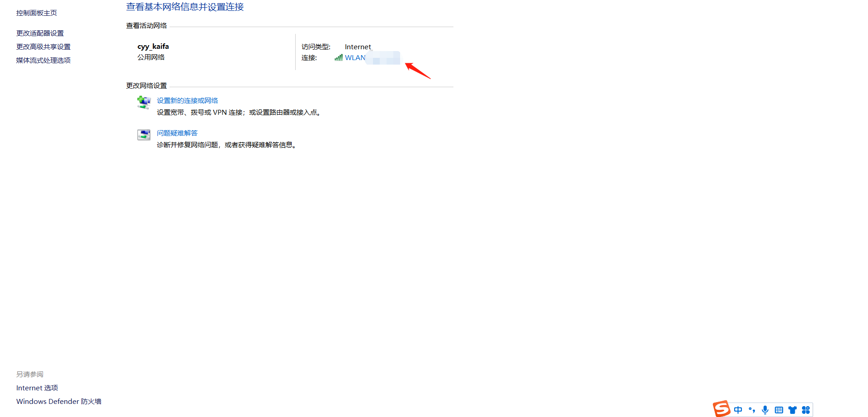Go to 控制面板主页
Viewport: 868px width, 417px height.
[37, 13]
